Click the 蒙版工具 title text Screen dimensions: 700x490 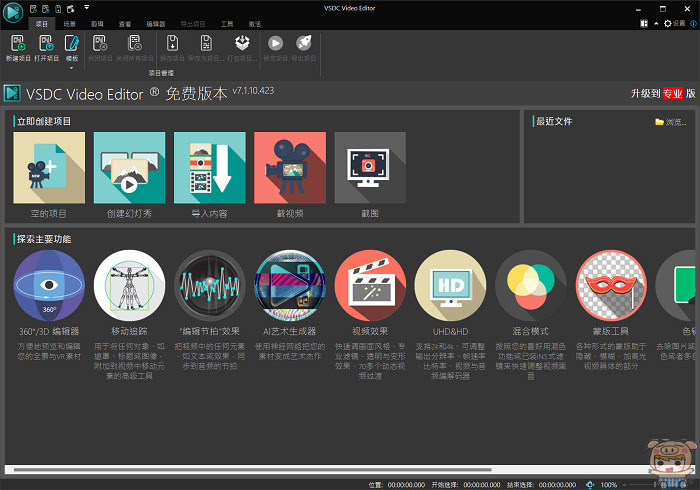coord(611,332)
